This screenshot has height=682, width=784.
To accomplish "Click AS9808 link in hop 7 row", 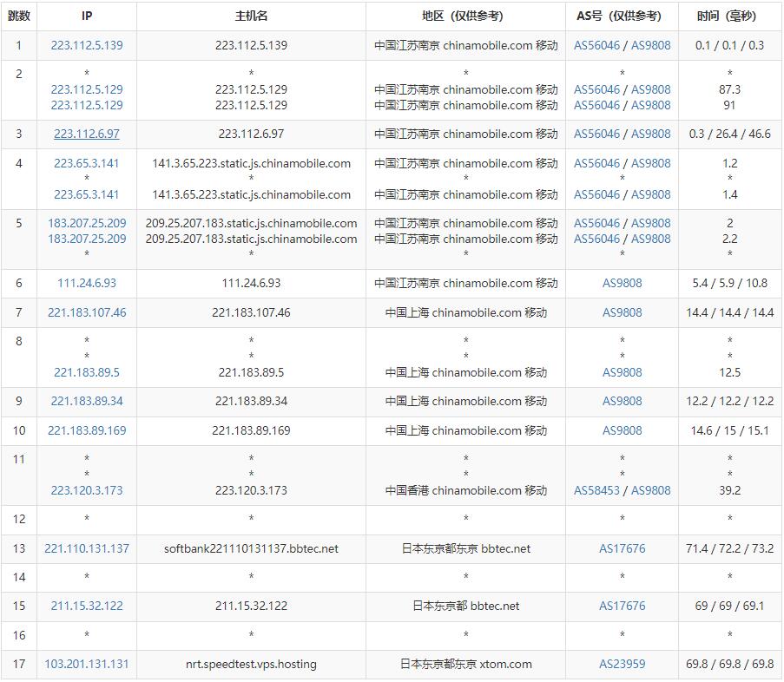I will click(622, 312).
